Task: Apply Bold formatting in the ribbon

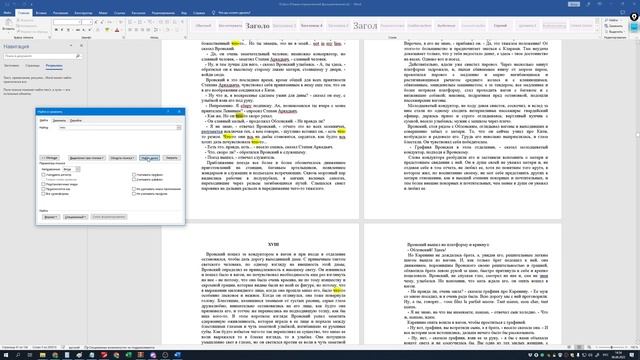Action: pos(56,30)
